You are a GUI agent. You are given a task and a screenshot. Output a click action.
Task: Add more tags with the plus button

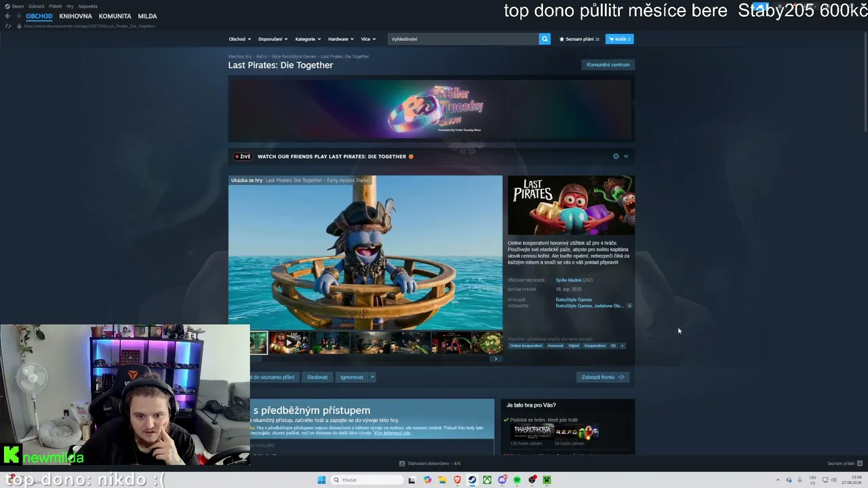622,346
